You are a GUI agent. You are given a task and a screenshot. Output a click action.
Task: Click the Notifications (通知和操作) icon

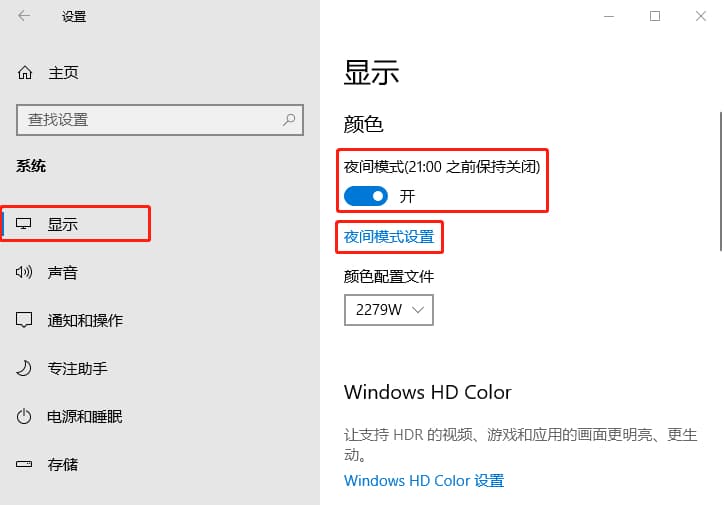tap(25, 320)
